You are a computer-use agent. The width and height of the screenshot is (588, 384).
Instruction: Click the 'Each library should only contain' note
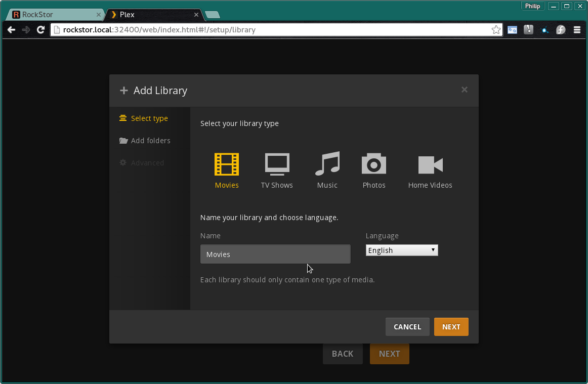(287, 280)
